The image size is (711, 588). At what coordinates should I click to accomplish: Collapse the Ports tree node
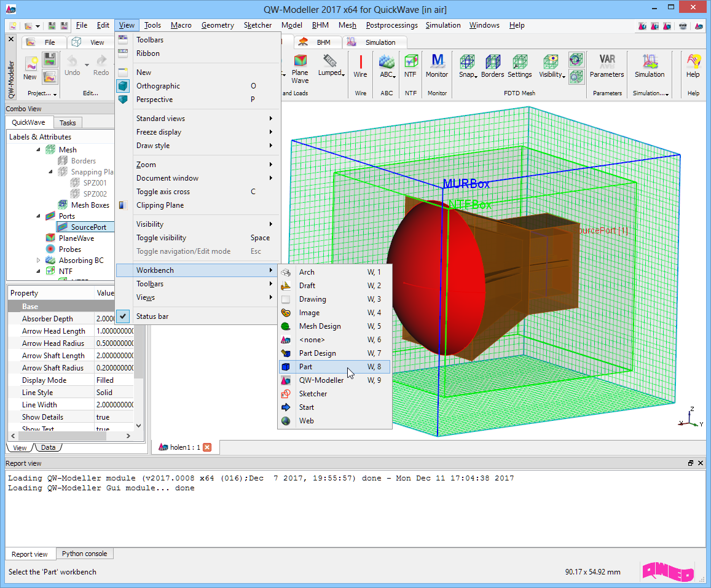tap(38, 216)
